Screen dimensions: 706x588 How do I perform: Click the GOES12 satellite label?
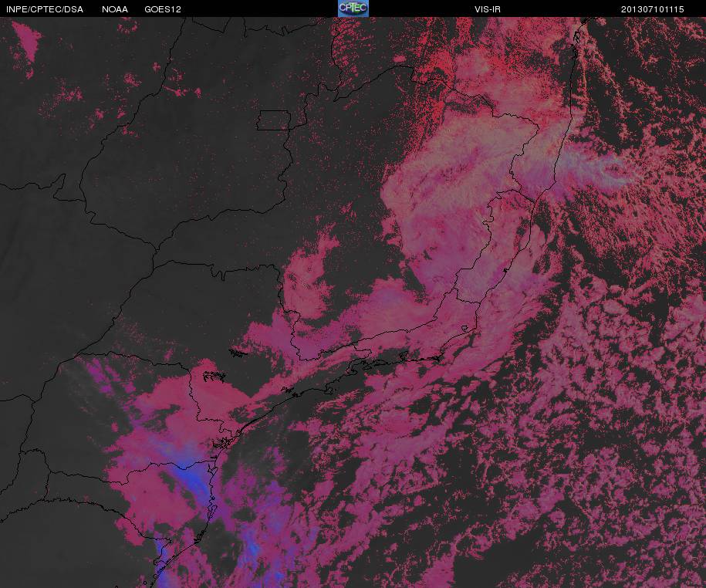pyautogui.click(x=163, y=9)
